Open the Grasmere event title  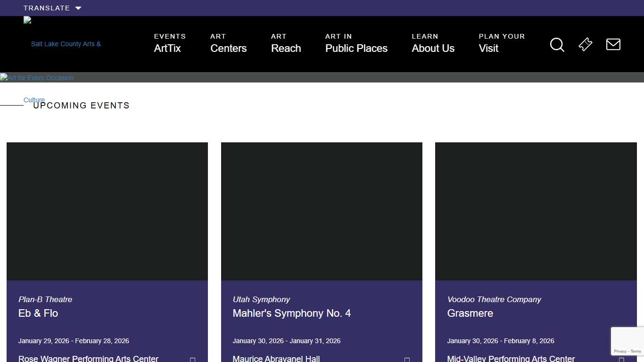pyautogui.click(x=470, y=313)
